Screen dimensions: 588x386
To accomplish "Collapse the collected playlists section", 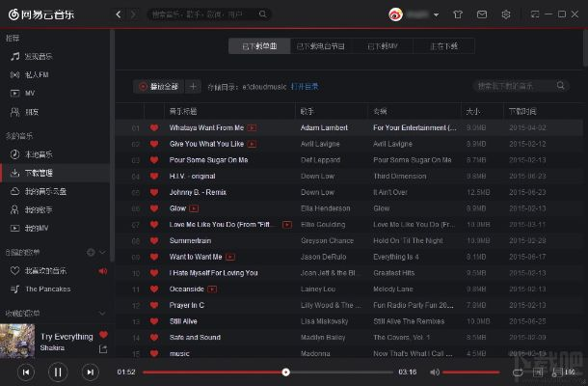I will point(103,313).
